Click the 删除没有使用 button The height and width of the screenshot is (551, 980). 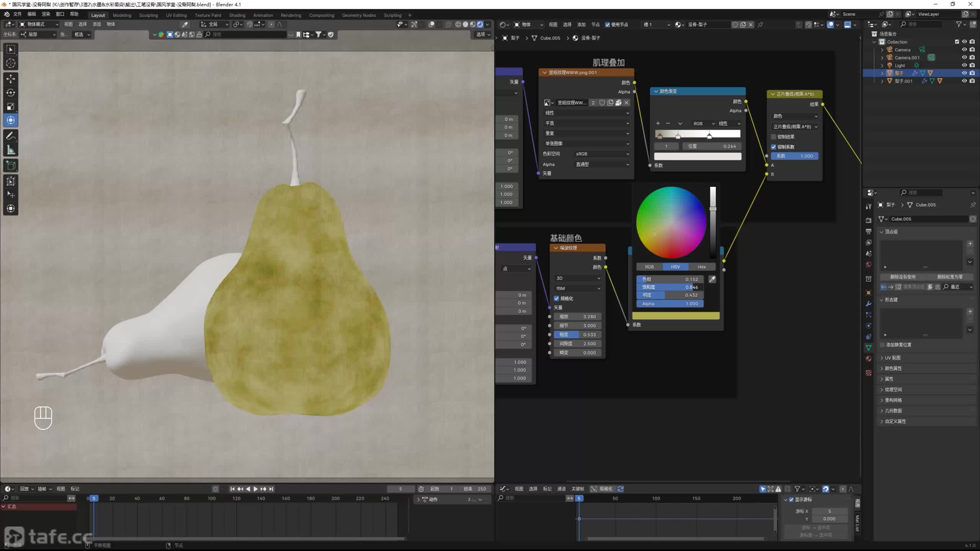pos(903,277)
